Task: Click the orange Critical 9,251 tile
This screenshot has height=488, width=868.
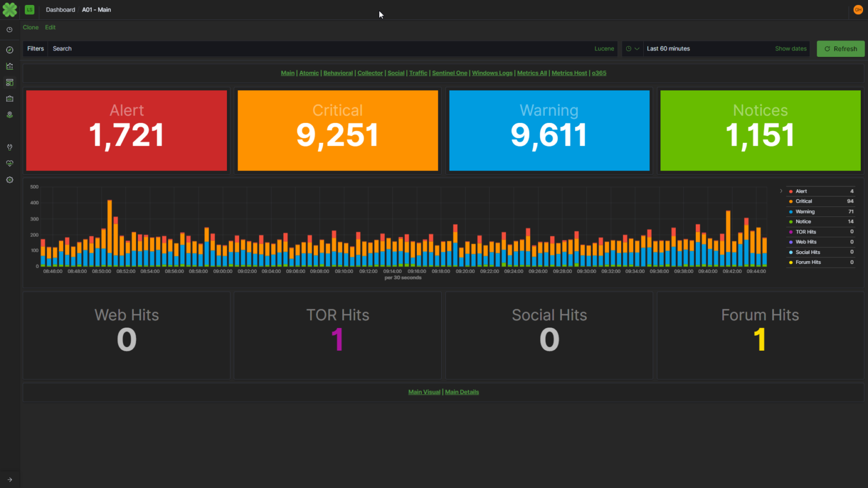Action: pyautogui.click(x=338, y=131)
